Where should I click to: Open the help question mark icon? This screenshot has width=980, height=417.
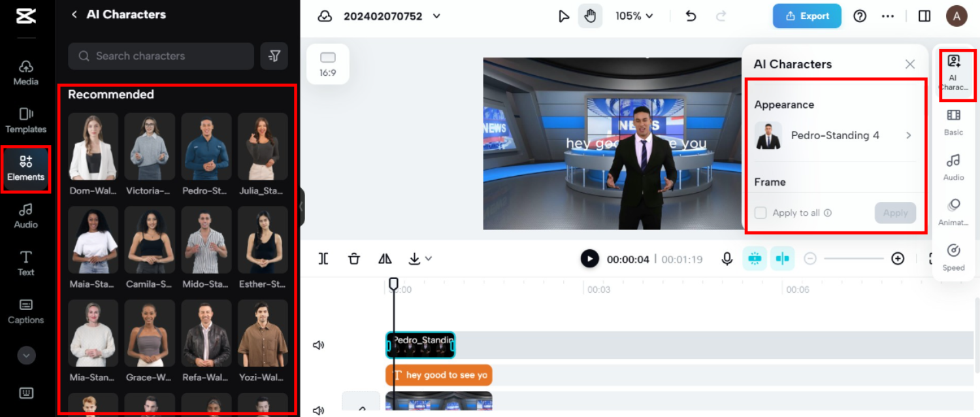click(860, 16)
